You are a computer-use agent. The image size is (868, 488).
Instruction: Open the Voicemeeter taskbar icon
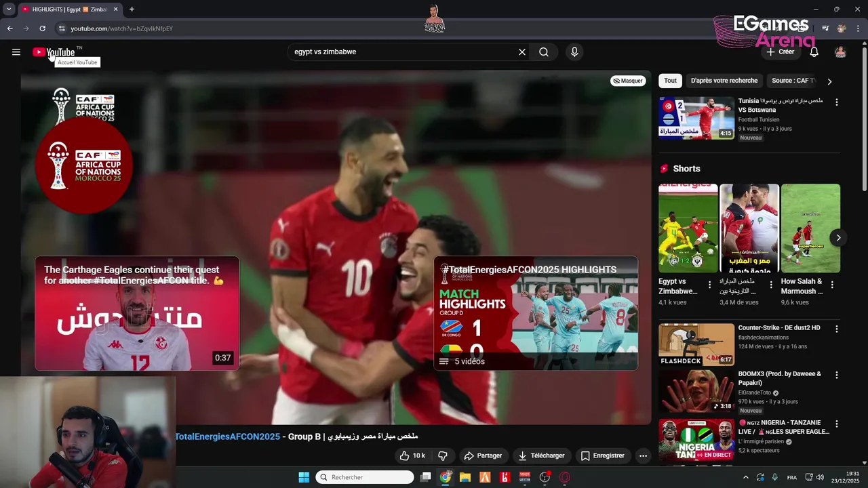525,477
